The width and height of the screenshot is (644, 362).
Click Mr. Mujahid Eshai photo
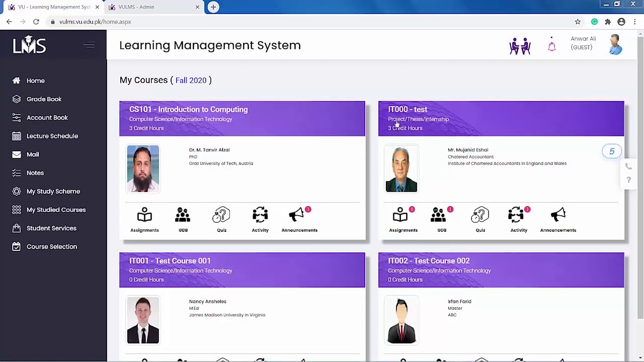coord(401,169)
